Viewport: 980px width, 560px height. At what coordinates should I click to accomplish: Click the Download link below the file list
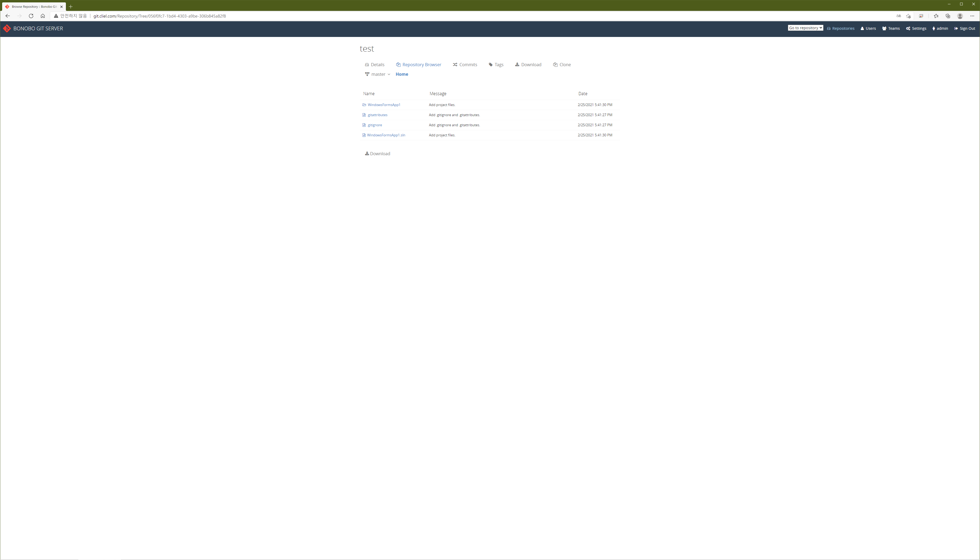378,153
